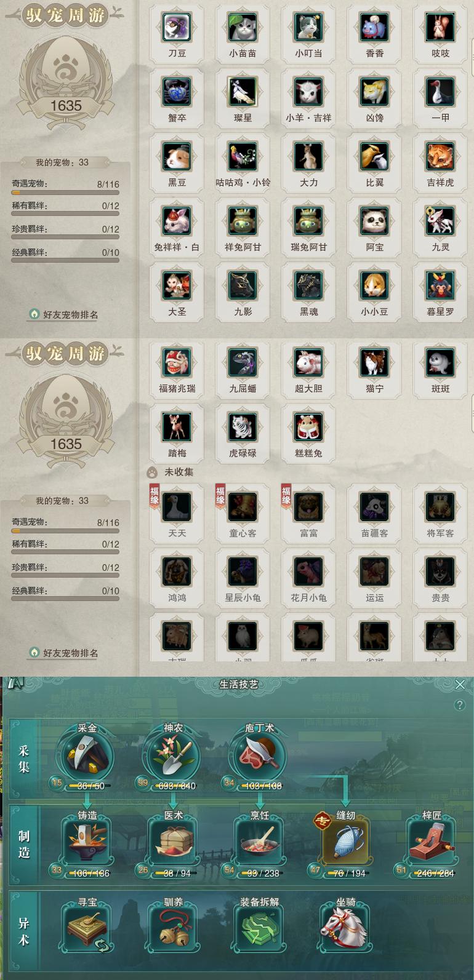The width and height of the screenshot is (474, 980).
Task: Select the 采金 mining skill icon
Action: (x=87, y=755)
